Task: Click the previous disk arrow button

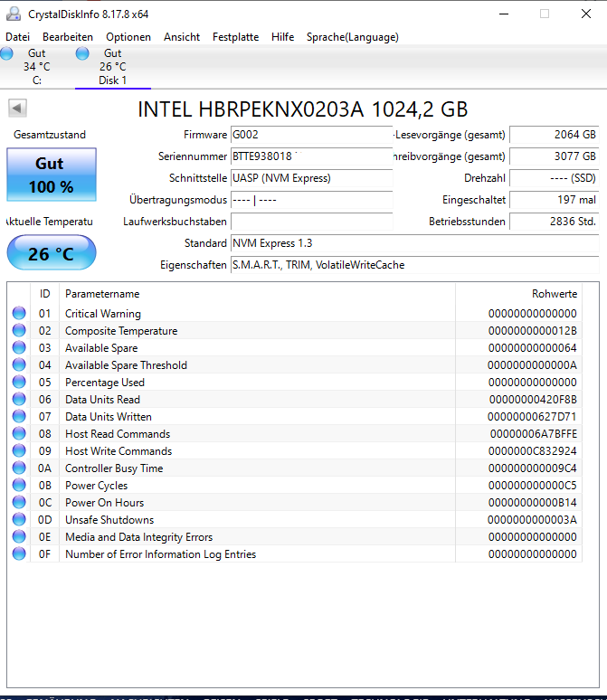Action: 17,108
